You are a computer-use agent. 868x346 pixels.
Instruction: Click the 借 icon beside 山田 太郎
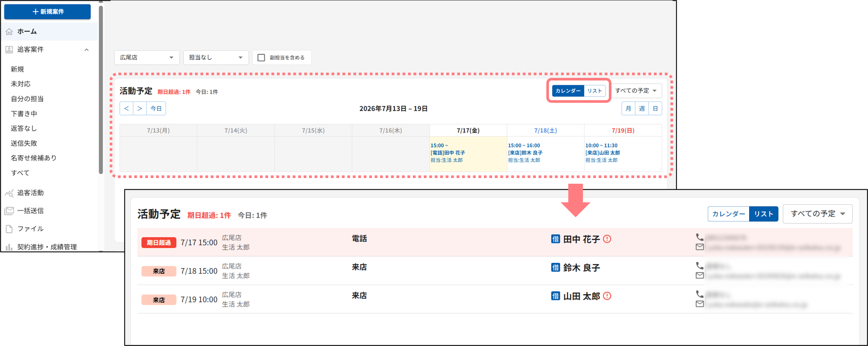coord(556,296)
